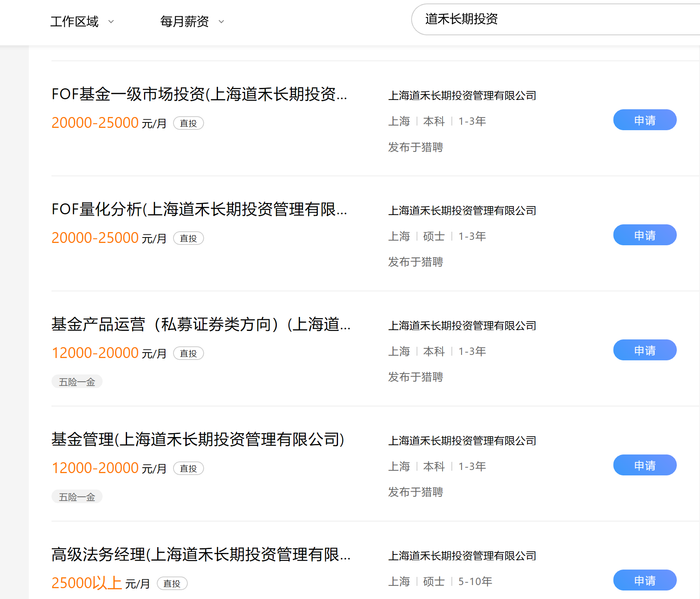Open company name beside 基金管理
Screen dimensions: 700x599
462,441
